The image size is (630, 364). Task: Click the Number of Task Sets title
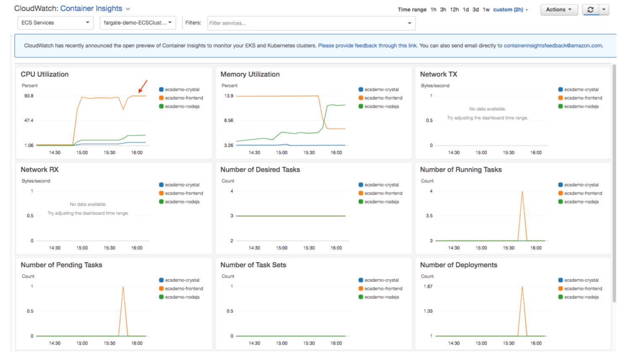coord(253,265)
